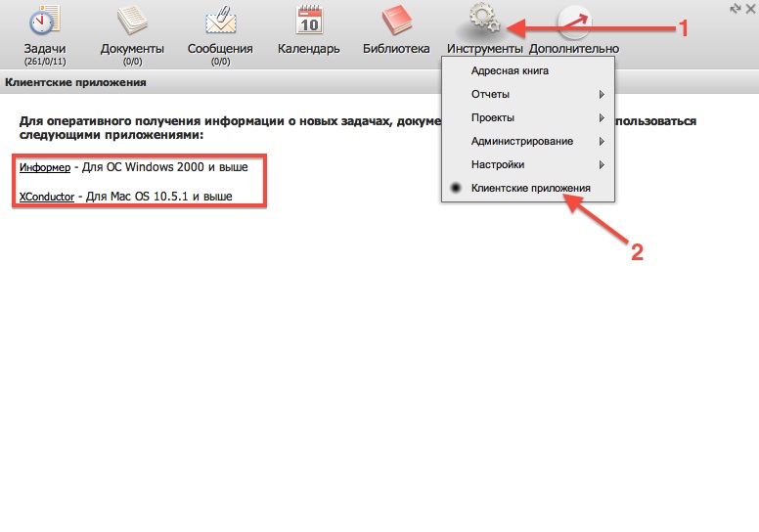Select Настройки in the Инструменты menu
759x532 pixels.
498,165
